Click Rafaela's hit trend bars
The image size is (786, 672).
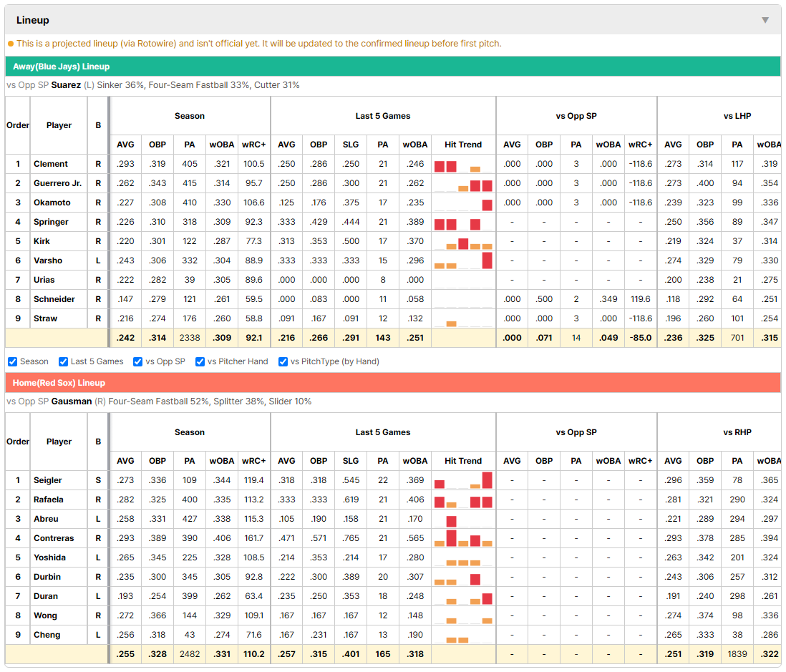pos(463,500)
